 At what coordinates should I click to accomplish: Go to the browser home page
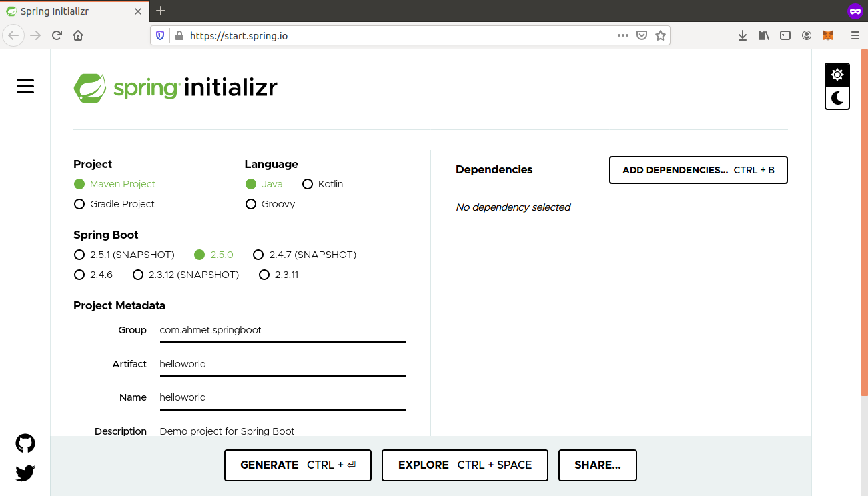(x=78, y=35)
